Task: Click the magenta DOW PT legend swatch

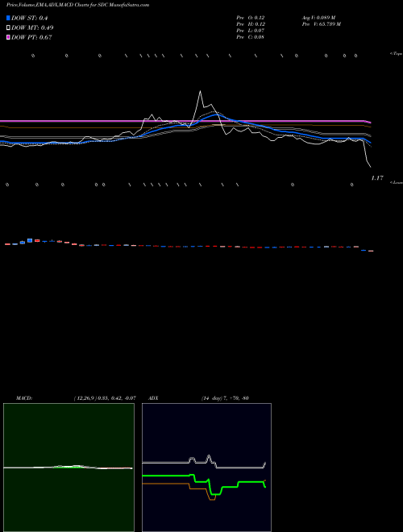Action: point(8,37)
